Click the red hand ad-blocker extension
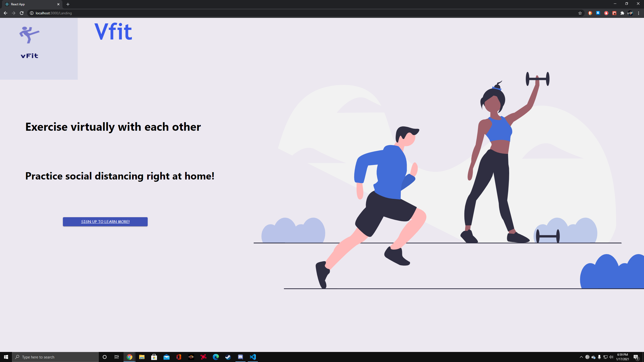 pyautogui.click(x=606, y=13)
